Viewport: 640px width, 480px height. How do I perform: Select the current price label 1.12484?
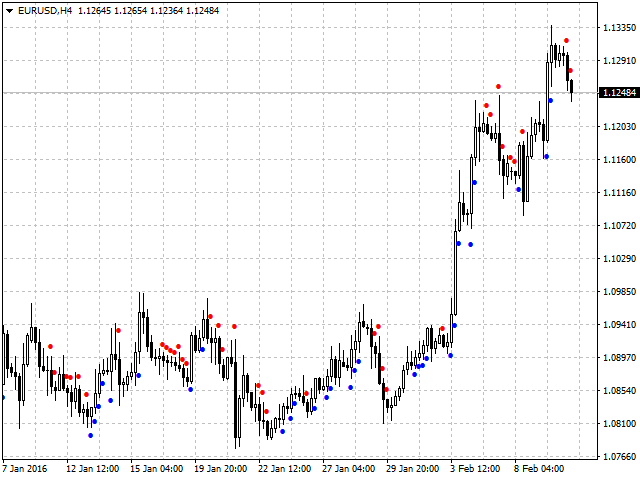coord(619,93)
